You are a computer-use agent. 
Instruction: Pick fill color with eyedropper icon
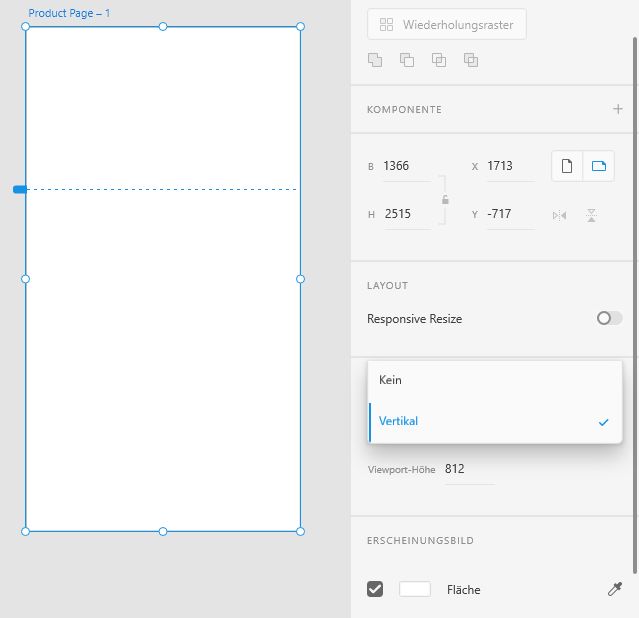[x=615, y=589]
